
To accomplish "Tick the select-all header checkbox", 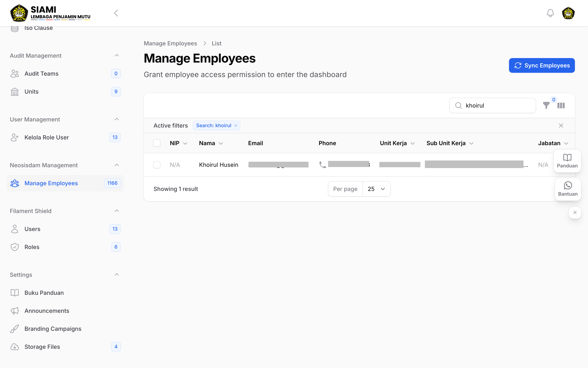I will click(157, 143).
